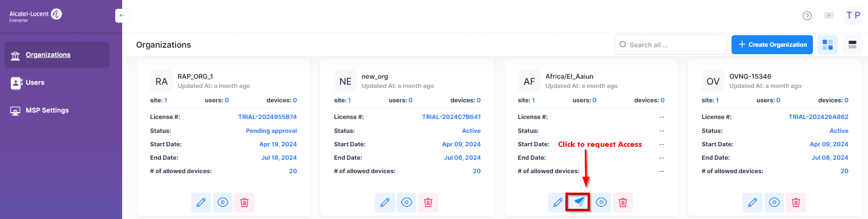Delete the OVNG-15346 organization
Viewport: 868px width, 219px height.
pyautogui.click(x=796, y=202)
